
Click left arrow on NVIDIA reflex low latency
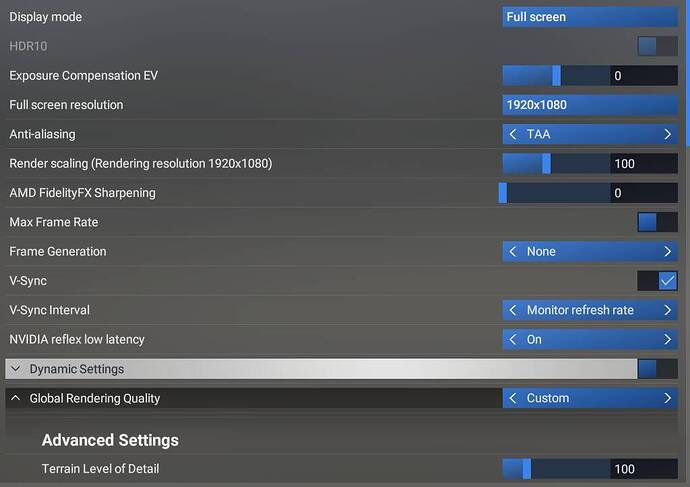(x=514, y=340)
